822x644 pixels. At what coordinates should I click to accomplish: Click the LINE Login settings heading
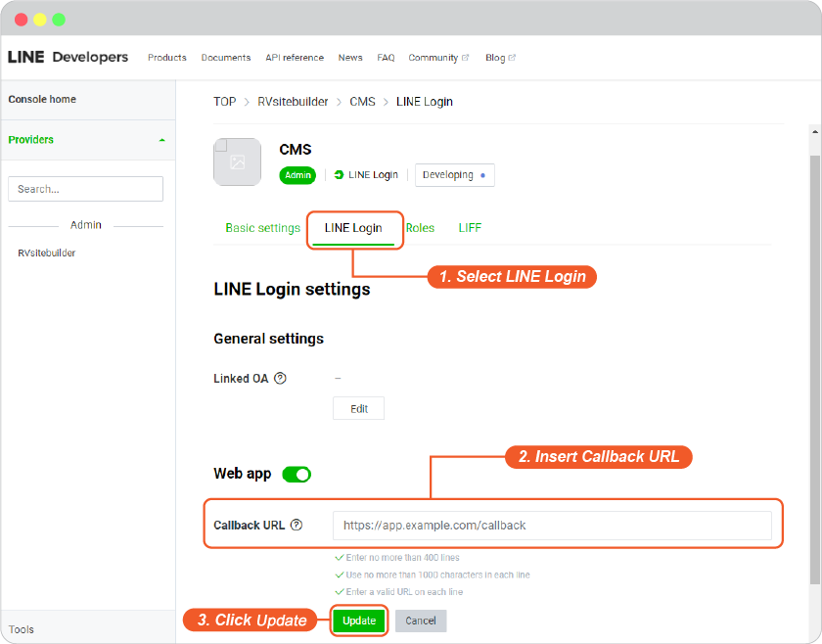tap(292, 290)
